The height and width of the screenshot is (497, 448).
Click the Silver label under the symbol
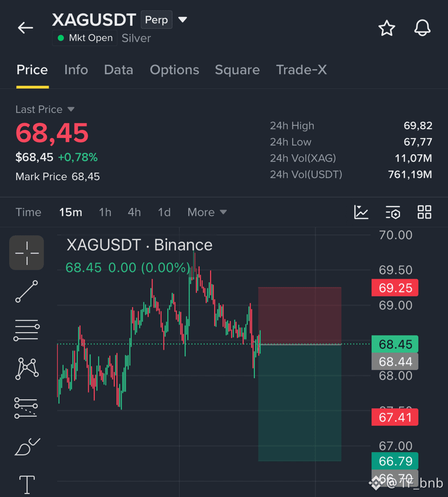click(136, 38)
